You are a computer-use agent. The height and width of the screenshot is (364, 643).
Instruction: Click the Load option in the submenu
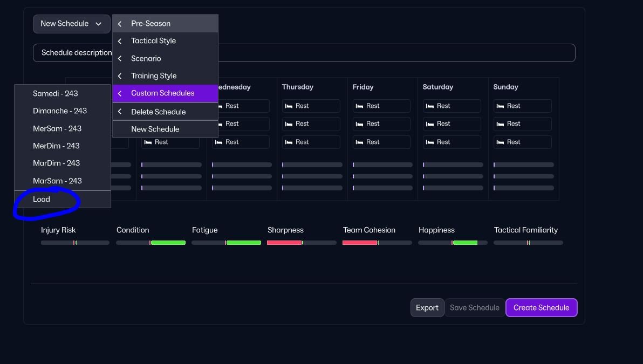coord(63,199)
